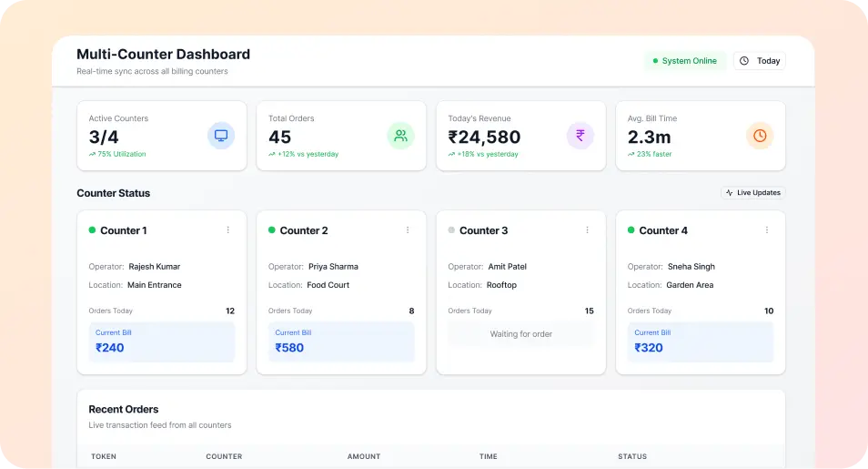This screenshot has height=469, width=868.
Task: Open Counter 3 three-dot options menu
Action: point(587,230)
